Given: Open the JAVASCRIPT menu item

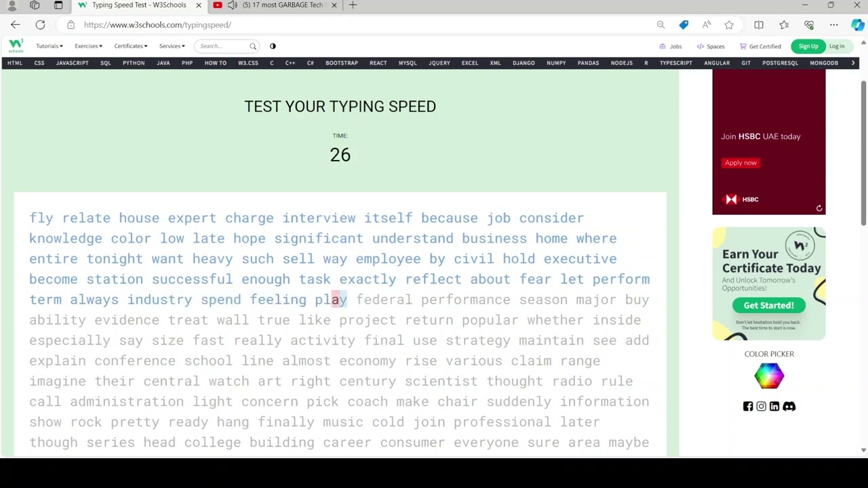Looking at the screenshot, I should (x=72, y=63).
